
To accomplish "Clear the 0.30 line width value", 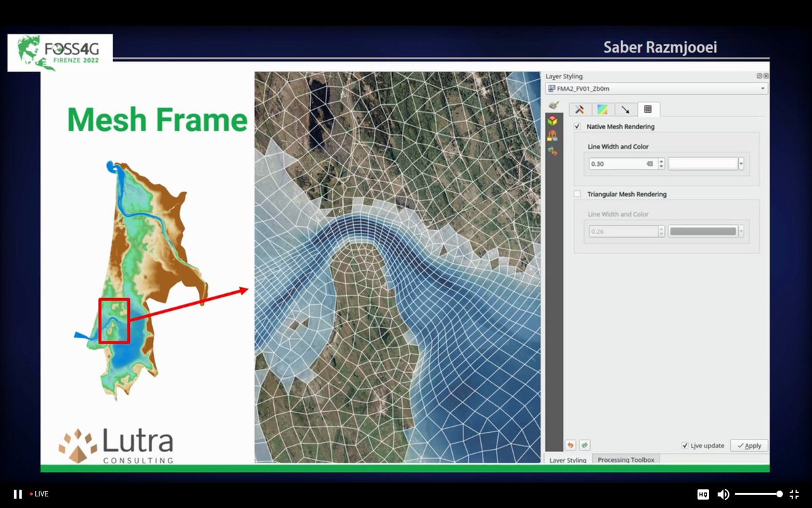I will pos(650,164).
